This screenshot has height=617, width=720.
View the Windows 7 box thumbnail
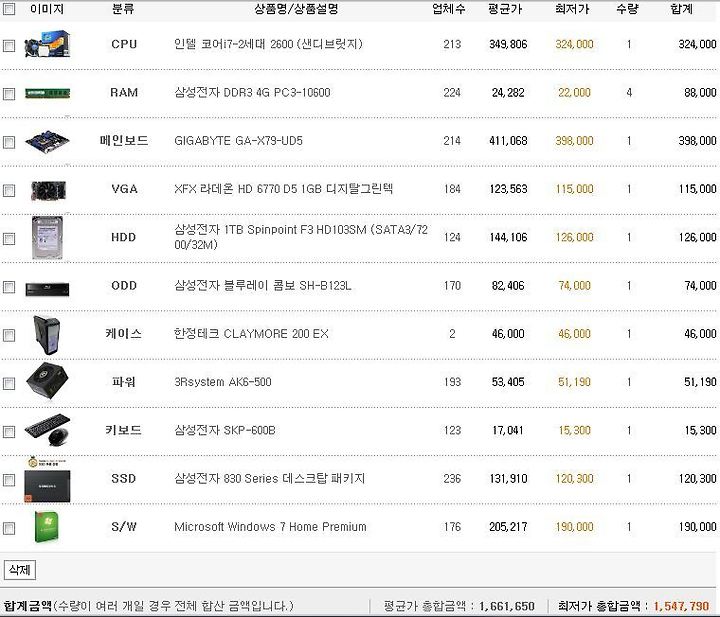[46, 527]
